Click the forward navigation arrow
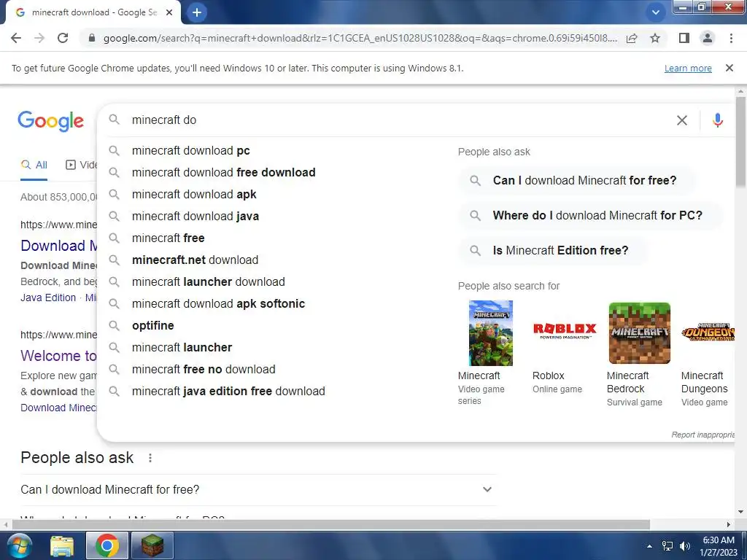 click(39, 38)
